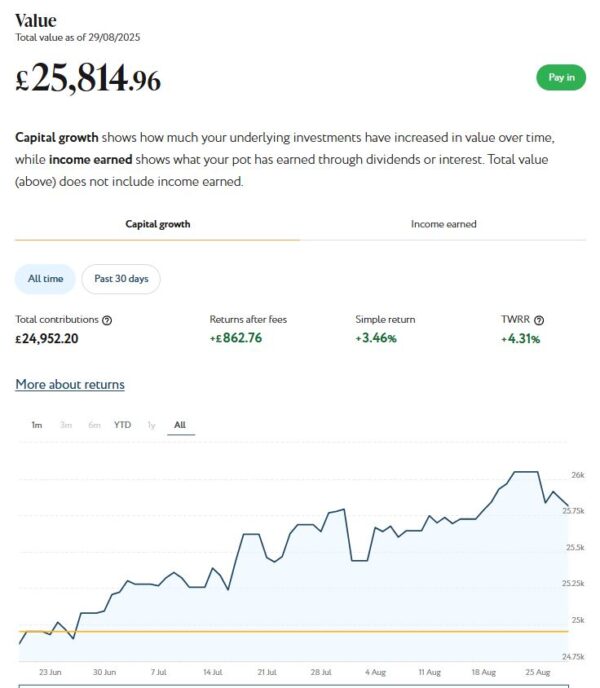The image size is (600, 688).
Task: Choose the All chart range option
Action: (x=180, y=425)
